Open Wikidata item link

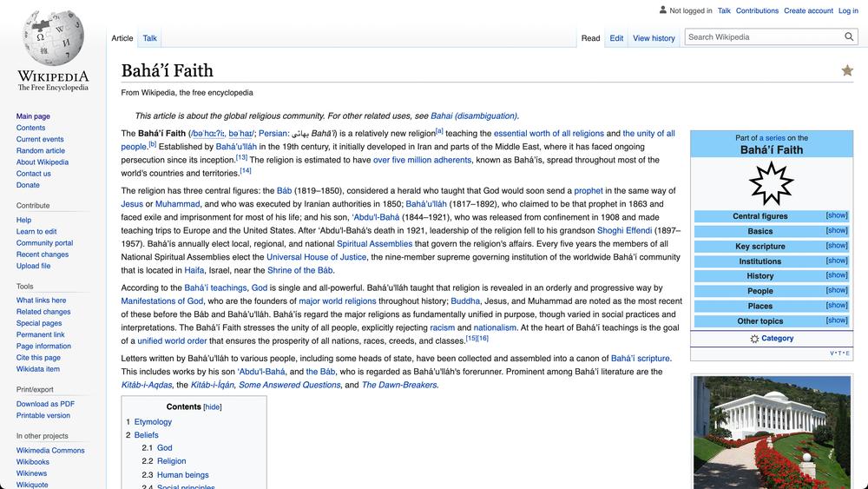point(38,369)
